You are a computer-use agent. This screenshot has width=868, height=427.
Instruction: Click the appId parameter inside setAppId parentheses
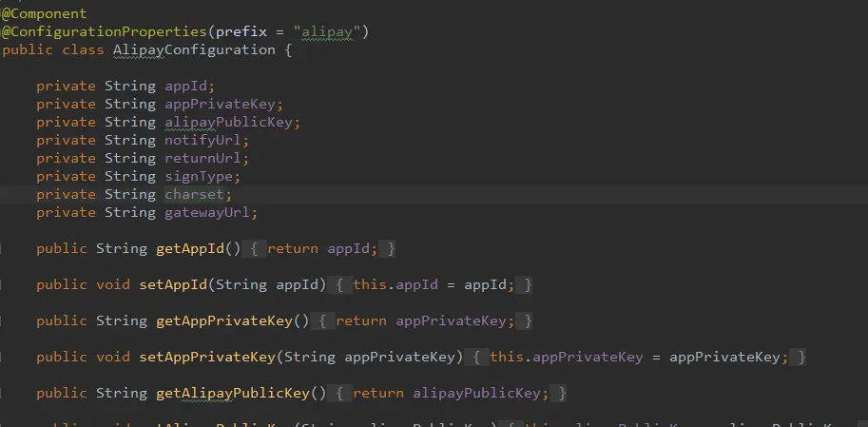coord(298,285)
